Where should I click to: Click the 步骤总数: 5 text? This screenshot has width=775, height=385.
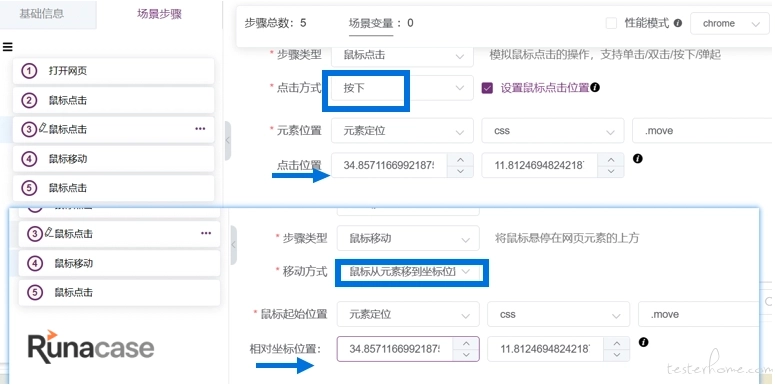click(x=275, y=23)
